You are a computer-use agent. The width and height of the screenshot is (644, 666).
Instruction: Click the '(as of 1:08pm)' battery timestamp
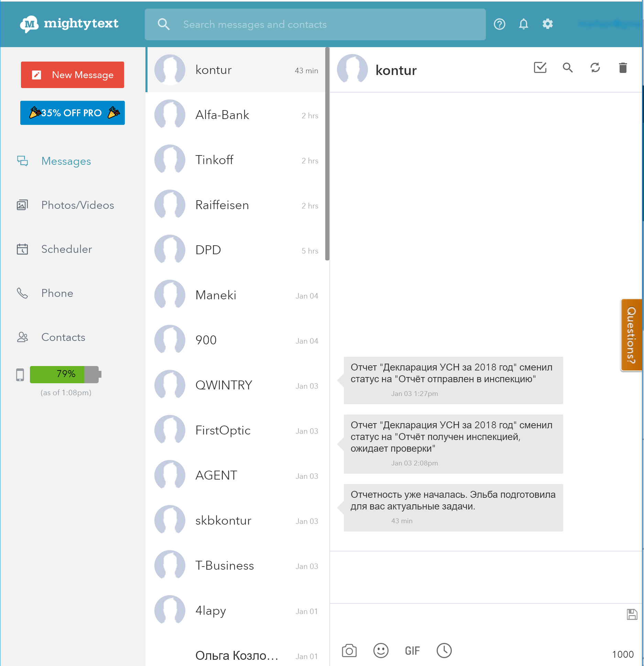(x=66, y=393)
